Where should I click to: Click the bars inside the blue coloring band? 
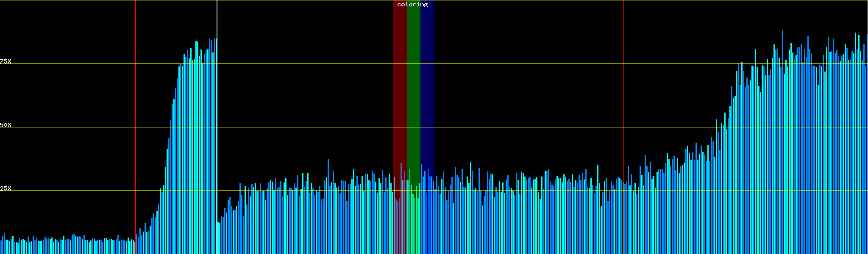point(427,220)
